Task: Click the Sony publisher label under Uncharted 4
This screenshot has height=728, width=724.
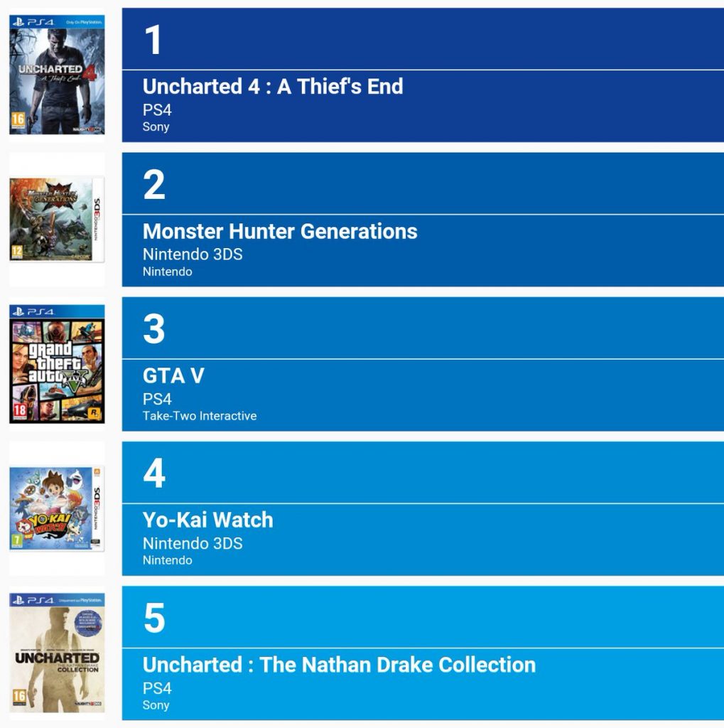Action: click(156, 127)
